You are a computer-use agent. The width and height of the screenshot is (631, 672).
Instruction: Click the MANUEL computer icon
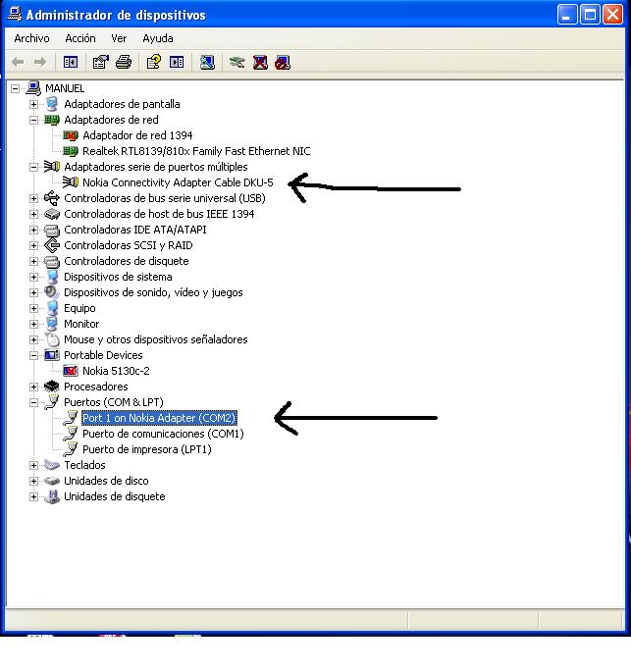(x=33, y=88)
